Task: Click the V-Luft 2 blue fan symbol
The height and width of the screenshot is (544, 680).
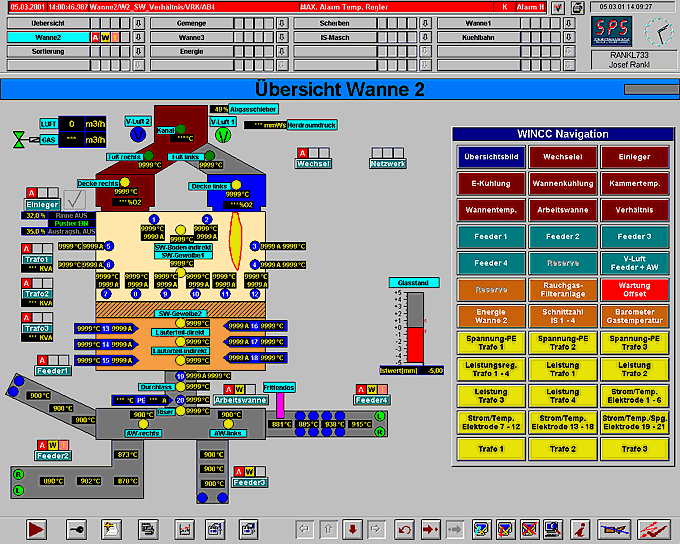Action: click(x=138, y=134)
